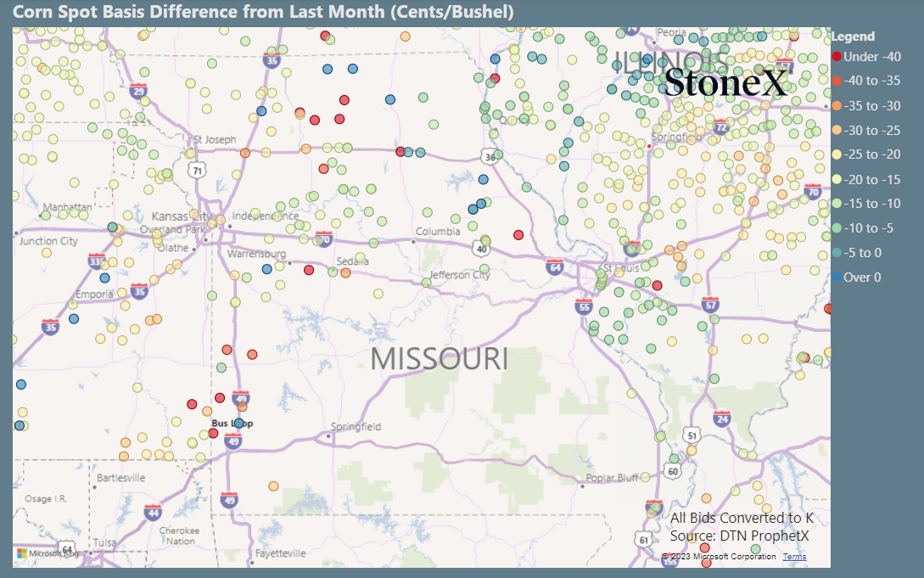Click the Osage I.R. label
The image size is (924, 578).
point(46,498)
